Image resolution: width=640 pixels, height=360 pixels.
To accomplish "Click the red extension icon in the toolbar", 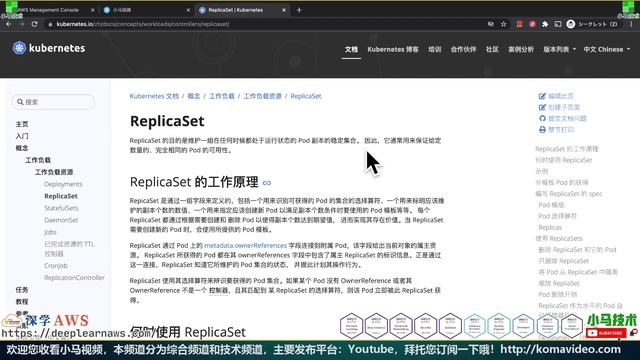I will pyautogui.click(x=519, y=24).
